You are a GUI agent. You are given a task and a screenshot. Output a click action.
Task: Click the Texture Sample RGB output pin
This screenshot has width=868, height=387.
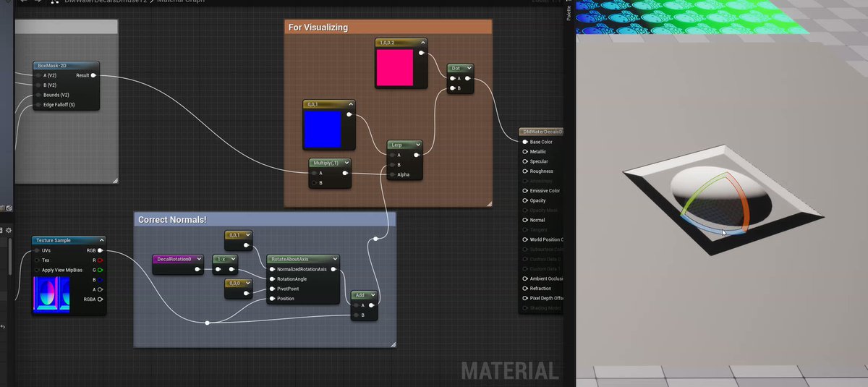pos(101,250)
